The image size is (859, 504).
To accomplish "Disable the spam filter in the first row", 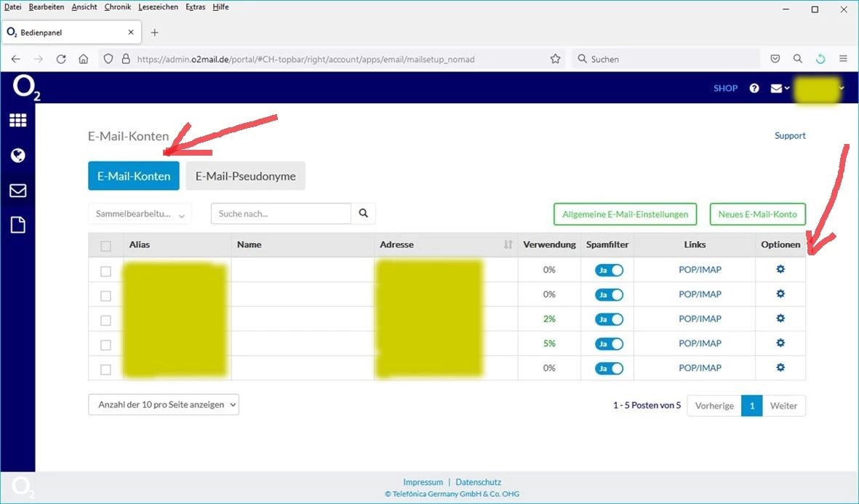I will tap(610, 270).
